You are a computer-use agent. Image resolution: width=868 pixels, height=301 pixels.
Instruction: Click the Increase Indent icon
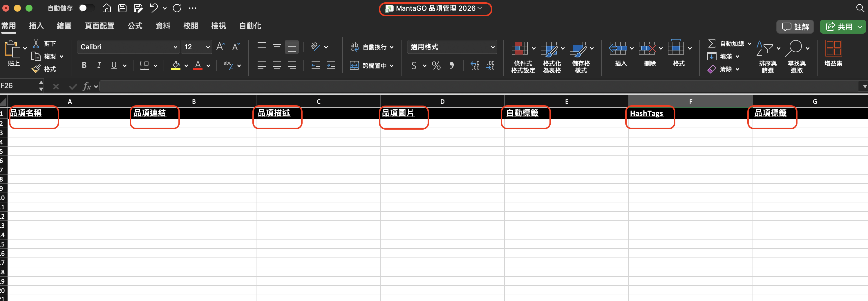pyautogui.click(x=330, y=66)
